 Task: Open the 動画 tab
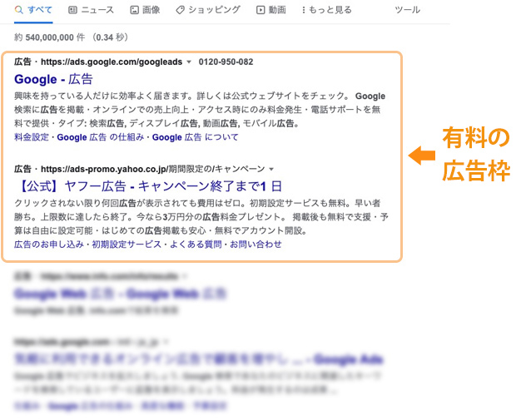tap(270, 10)
